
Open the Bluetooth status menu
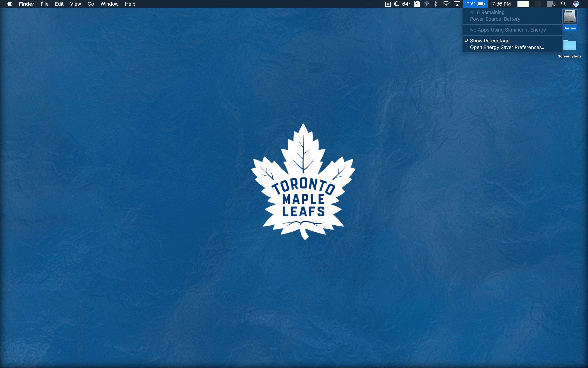click(436, 4)
